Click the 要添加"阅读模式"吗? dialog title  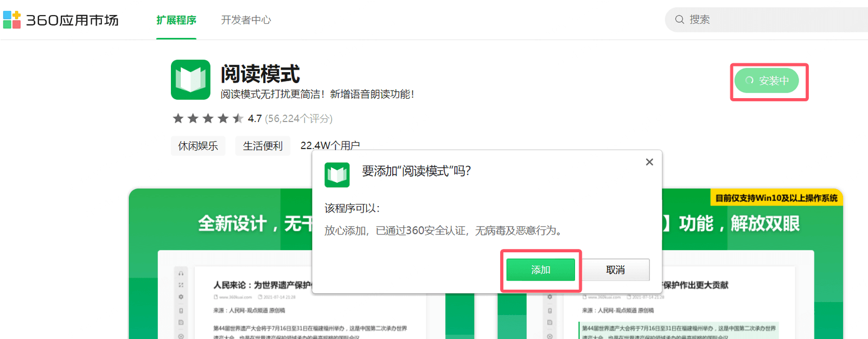[417, 171]
